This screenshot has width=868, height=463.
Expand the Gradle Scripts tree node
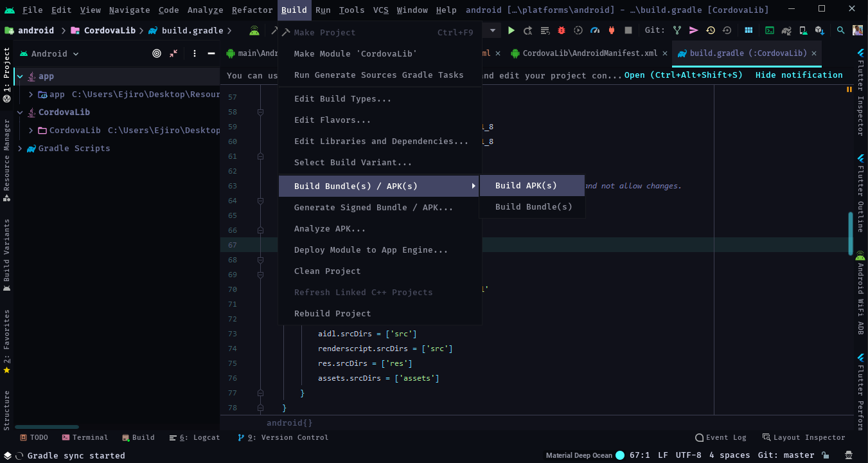[20, 149]
